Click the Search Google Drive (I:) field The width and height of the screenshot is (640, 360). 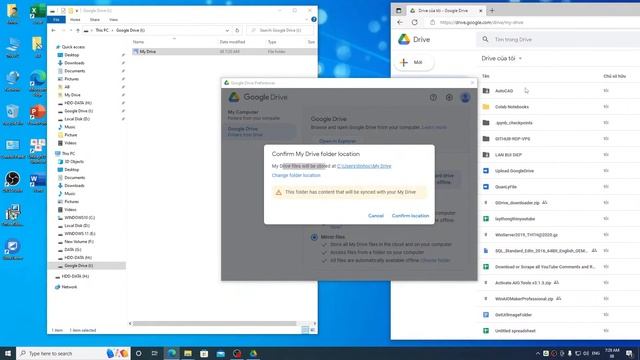[x=281, y=30]
